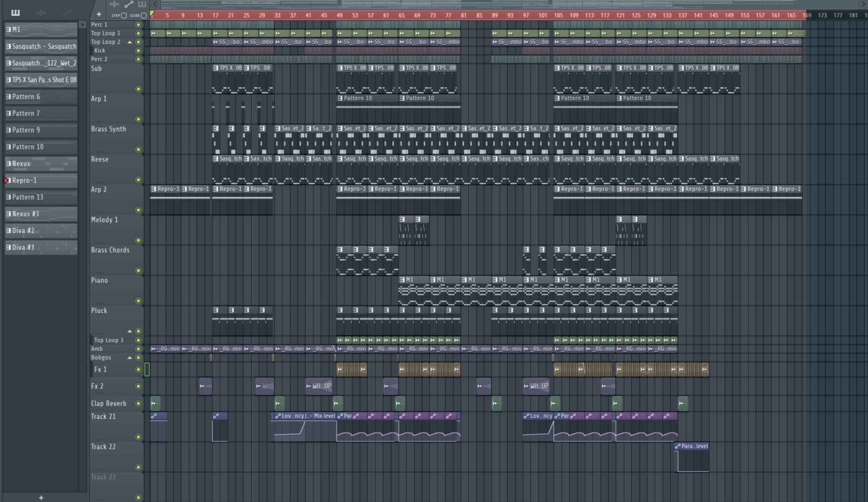Select TPS X San Pa..s Shot E 08 item
The image size is (868, 502).
41,79
